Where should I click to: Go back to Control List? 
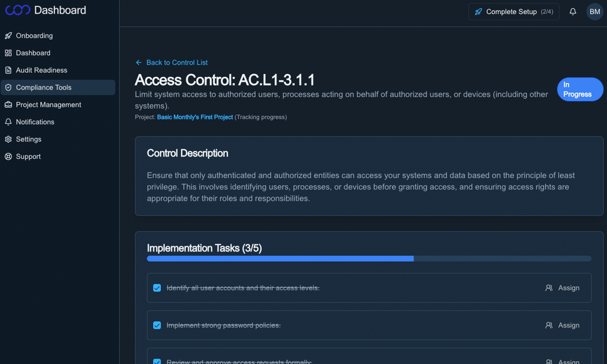tap(177, 62)
